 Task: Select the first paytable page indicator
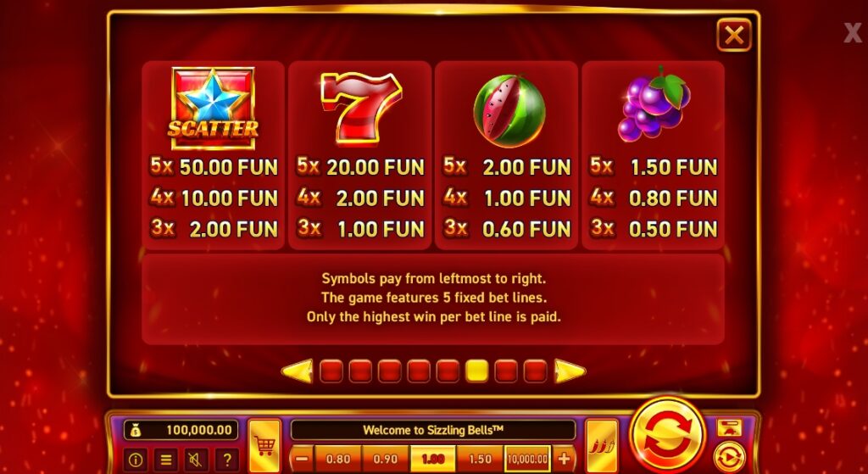coord(331,371)
